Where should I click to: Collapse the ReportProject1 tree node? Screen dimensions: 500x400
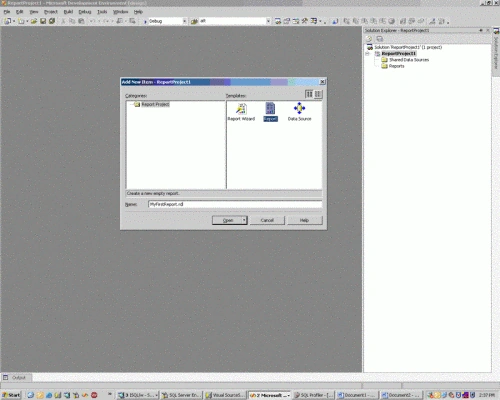pos(368,54)
